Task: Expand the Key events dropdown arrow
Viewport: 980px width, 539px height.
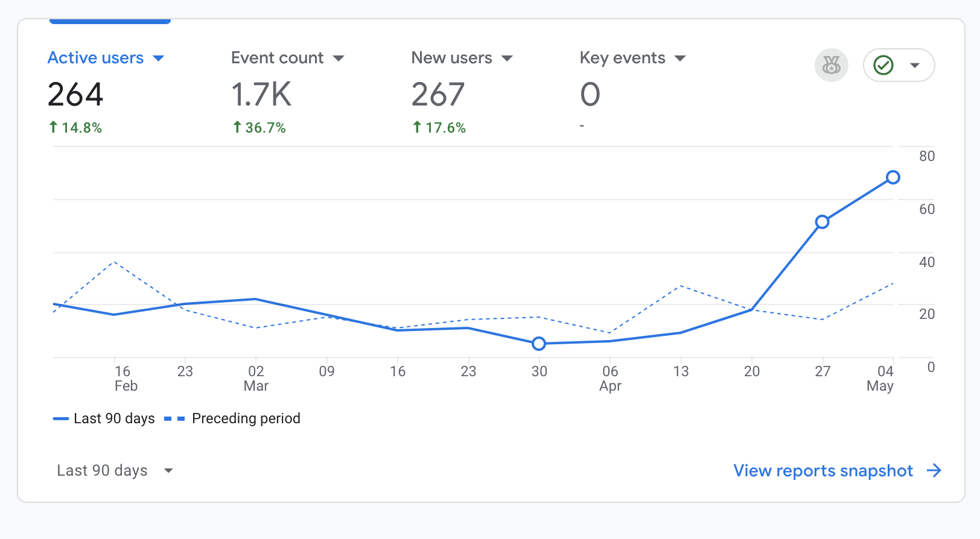Action: pyautogui.click(x=680, y=58)
